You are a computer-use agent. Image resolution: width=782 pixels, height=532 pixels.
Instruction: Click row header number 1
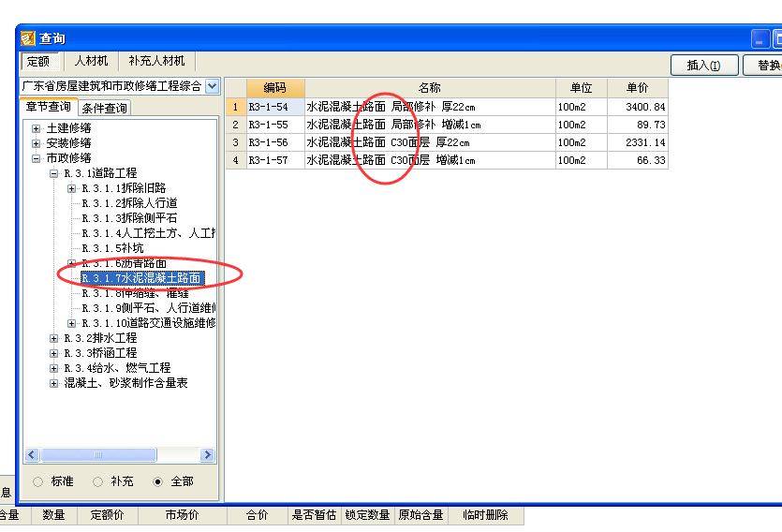pyautogui.click(x=236, y=107)
